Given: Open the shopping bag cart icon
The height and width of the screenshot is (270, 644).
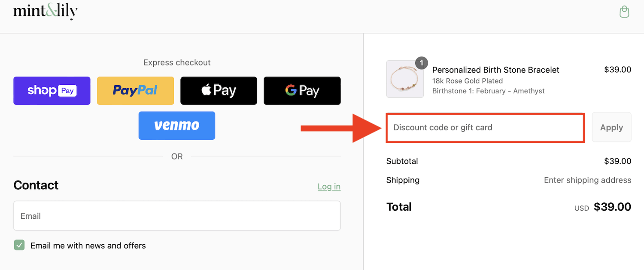Looking at the screenshot, I should pyautogui.click(x=624, y=12).
